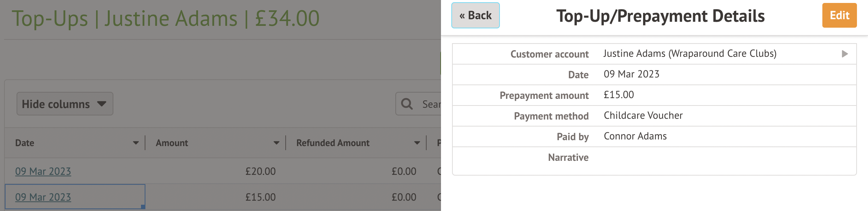Screen dimensions: 868x211
Task: Select the Justine Adams customer account row
Action: point(689,54)
